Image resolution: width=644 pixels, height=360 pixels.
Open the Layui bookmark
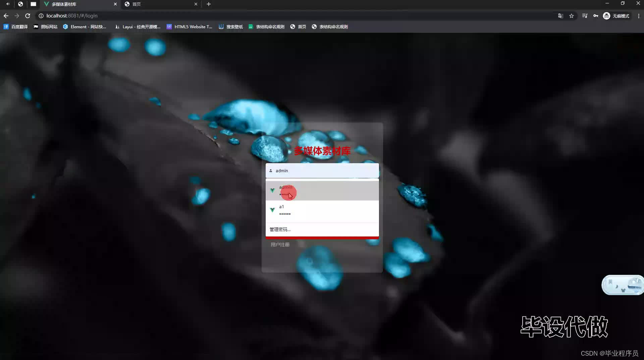point(138,27)
